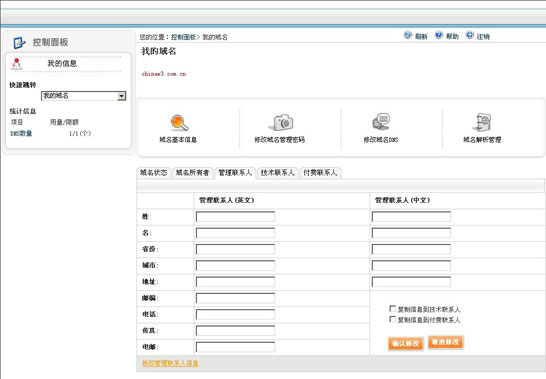Focus the English 名 input field
This screenshot has width=546, height=379.
(235, 233)
